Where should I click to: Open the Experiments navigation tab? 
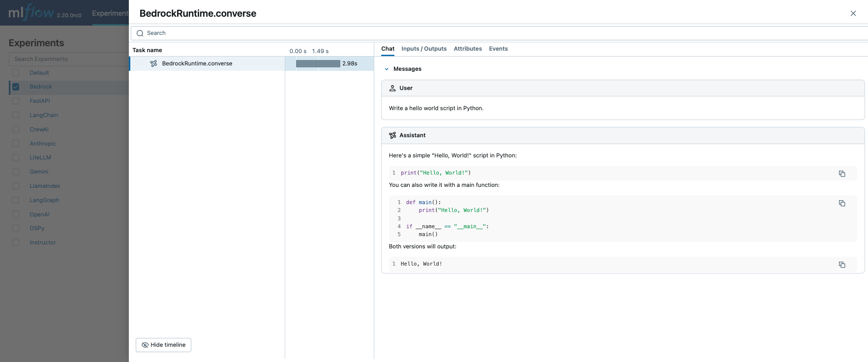[x=110, y=13]
